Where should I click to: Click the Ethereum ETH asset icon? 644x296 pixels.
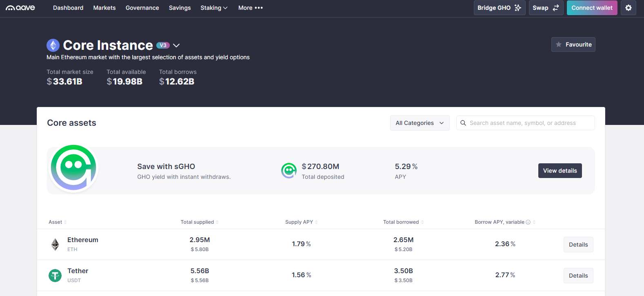coord(55,244)
